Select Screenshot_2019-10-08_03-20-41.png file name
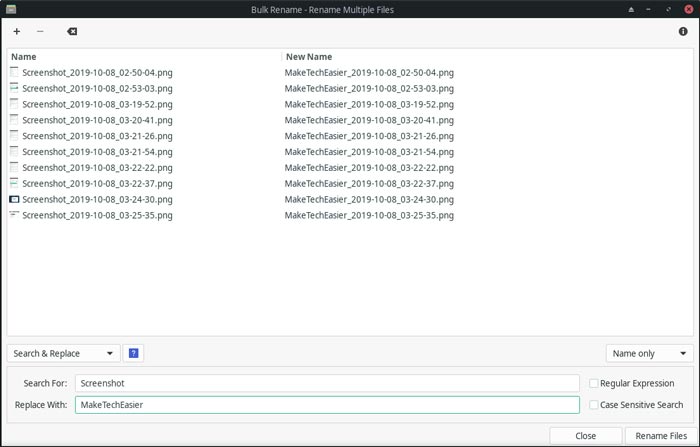The height and width of the screenshot is (447, 700). click(x=97, y=120)
